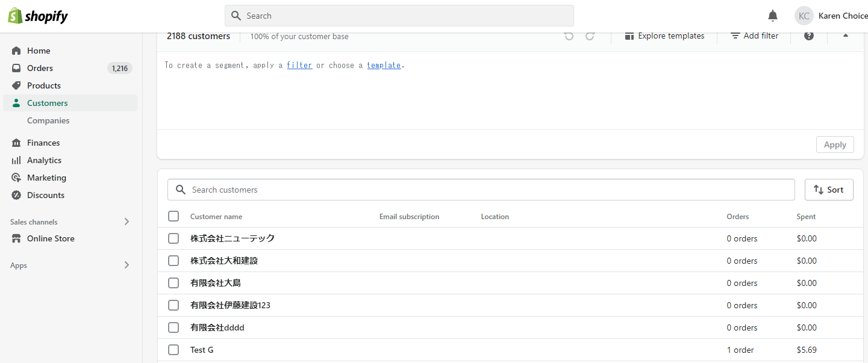Toggle the select-all customers checkbox
The width and height of the screenshot is (868, 363).
point(173,216)
